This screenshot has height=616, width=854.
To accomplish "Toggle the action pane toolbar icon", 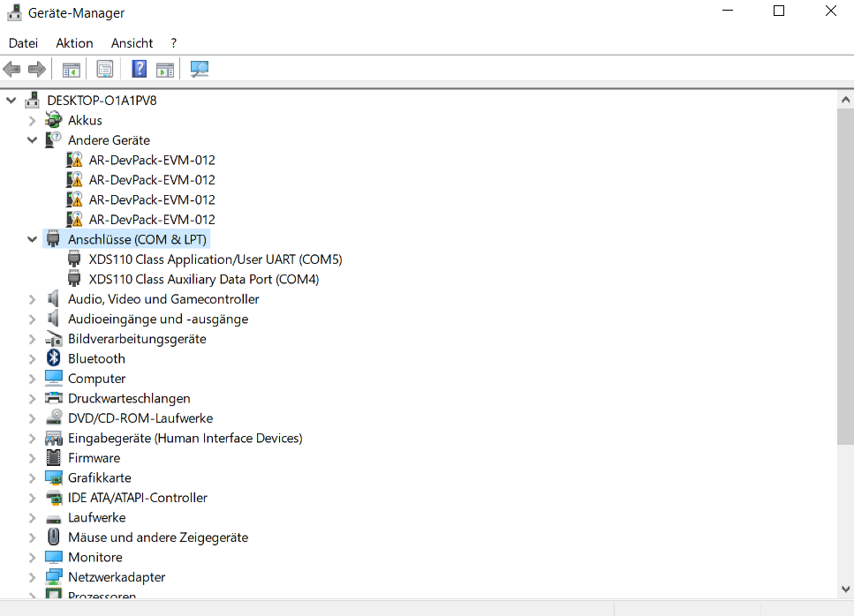I will point(165,70).
